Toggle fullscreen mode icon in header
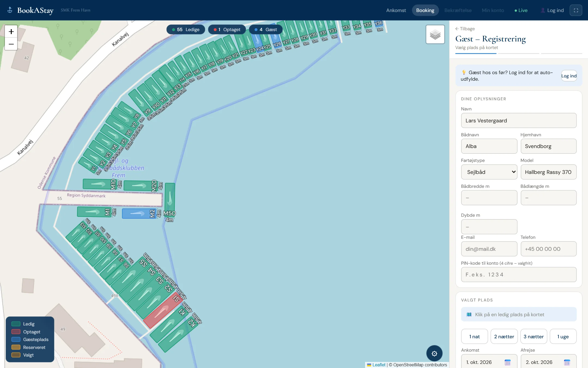The height and width of the screenshot is (368, 588). (576, 10)
